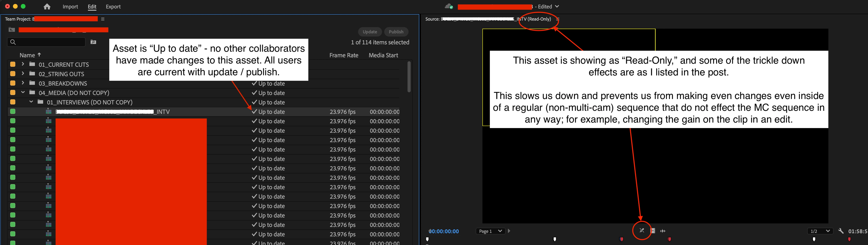Click the Publish button

pyautogui.click(x=396, y=31)
